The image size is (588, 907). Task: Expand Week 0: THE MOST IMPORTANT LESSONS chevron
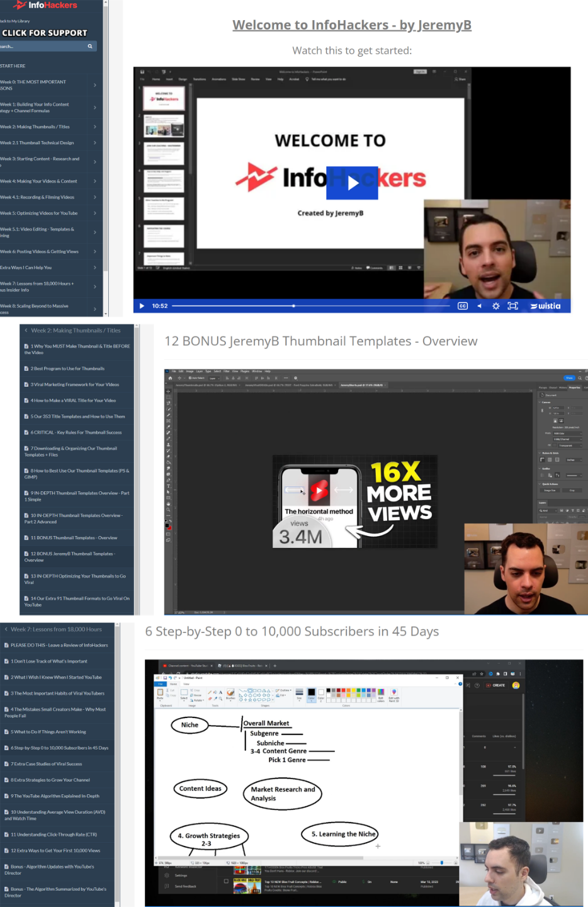click(95, 85)
